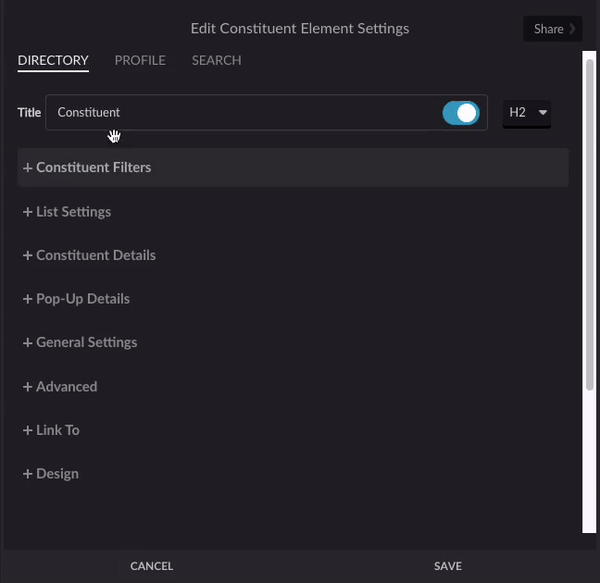Click the plus icon beside General Settings
600x583 pixels.
coord(28,343)
